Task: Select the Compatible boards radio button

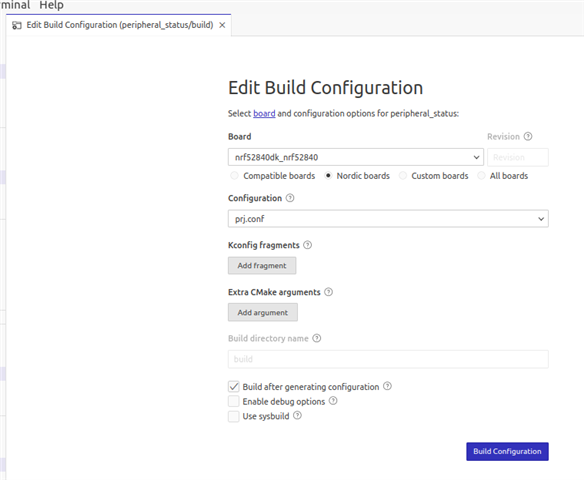Action: (x=234, y=175)
